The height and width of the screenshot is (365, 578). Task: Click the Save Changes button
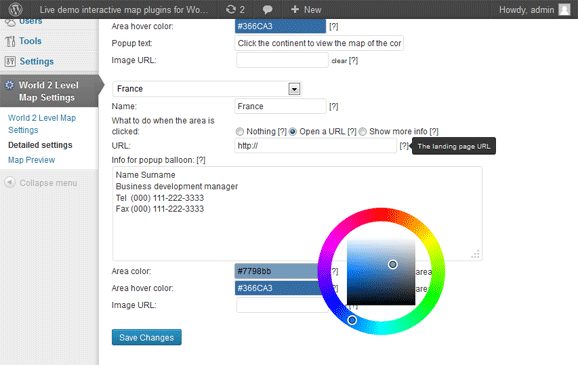[x=147, y=337]
